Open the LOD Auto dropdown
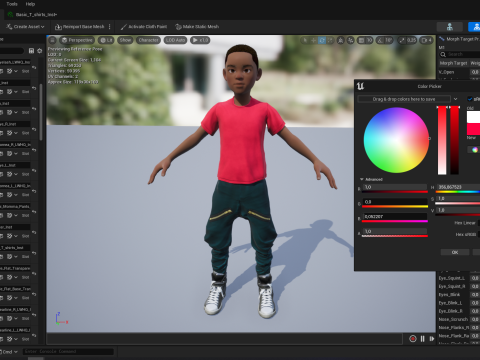 click(x=175, y=40)
